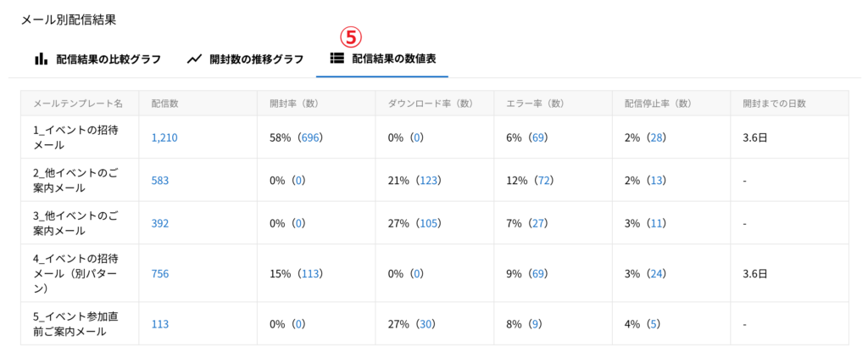The height and width of the screenshot is (364, 868).
Task: Click the 756 delivery count link
Action: (160, 273)
